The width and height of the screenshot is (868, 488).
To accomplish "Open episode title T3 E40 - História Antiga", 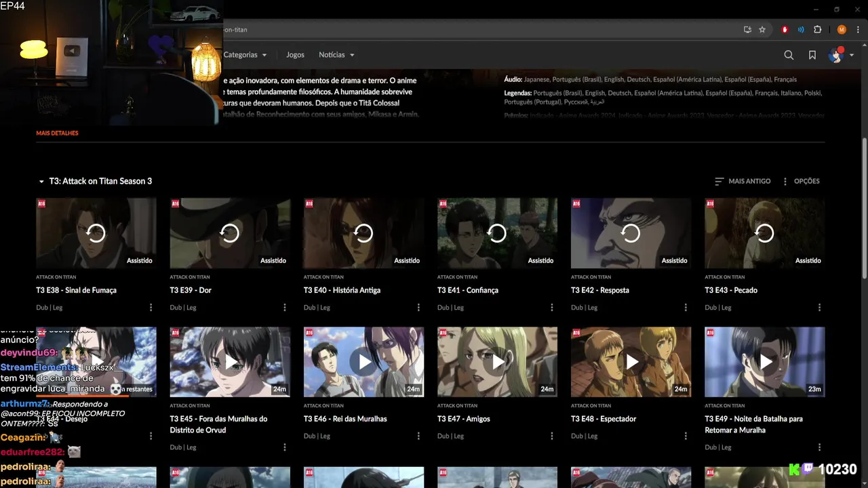I will [x=342, y=290].
